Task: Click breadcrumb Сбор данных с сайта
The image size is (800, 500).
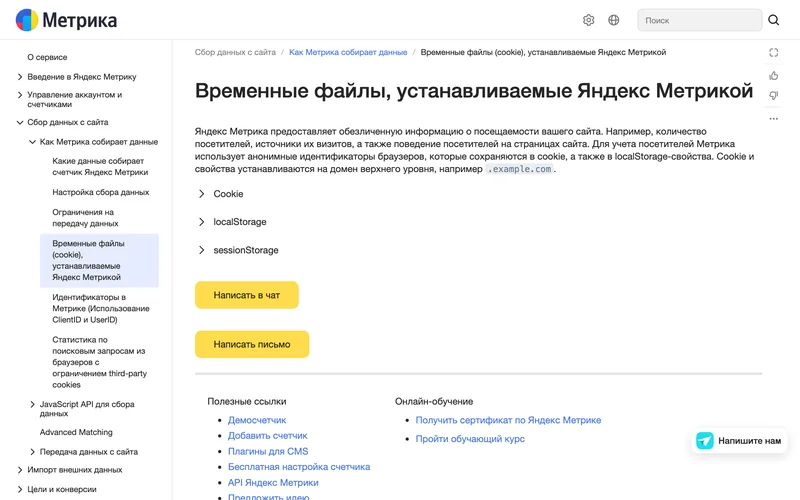Action: (235, 52)
